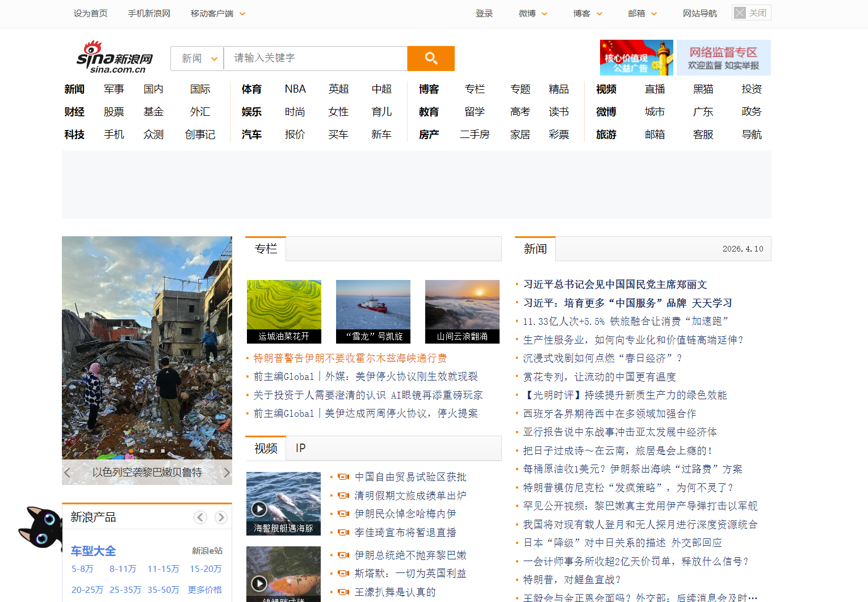Click the orange search magnifier button
The width and height of the screenshot is (868, 602).
[430, 58]
